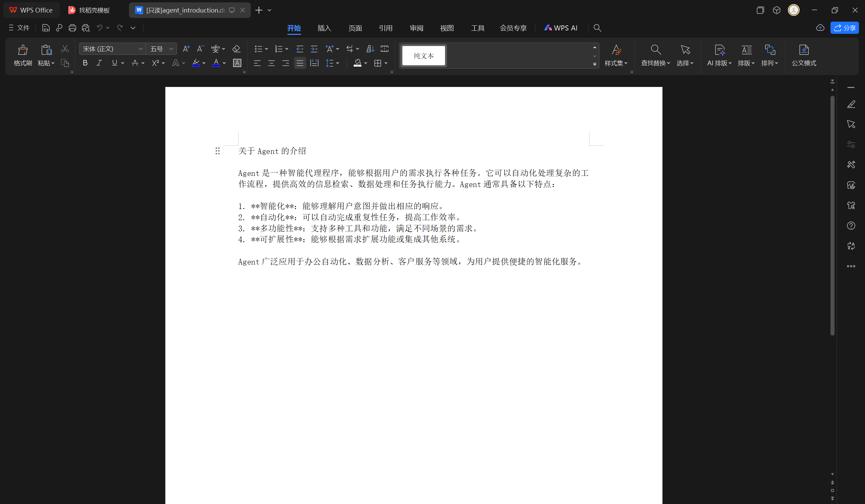Switch to the 页面 Page tab
The height and width of the screenshot is (504, 865).
355,28
